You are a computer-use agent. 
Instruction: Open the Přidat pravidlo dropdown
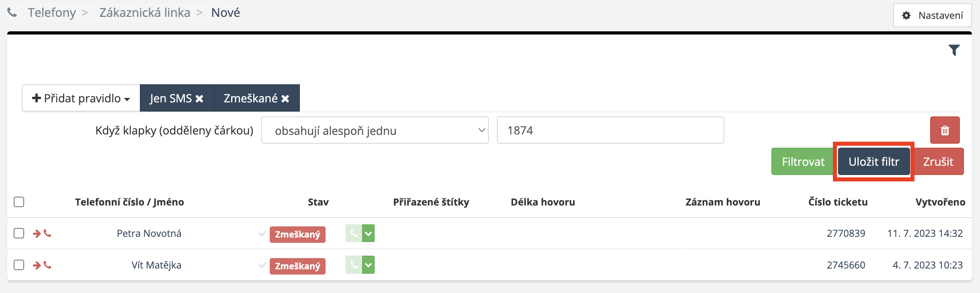pos(81,98)
